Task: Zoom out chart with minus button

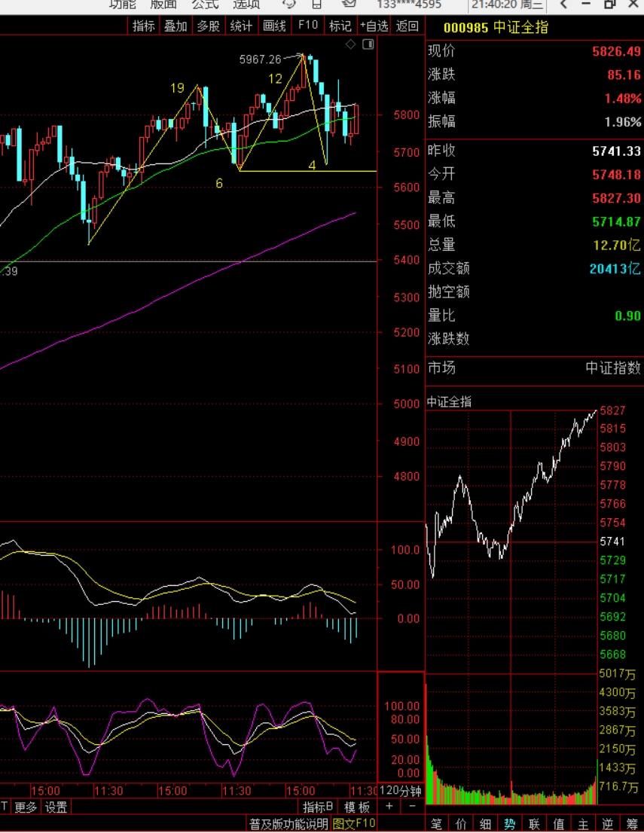Action: pos(412,807)
